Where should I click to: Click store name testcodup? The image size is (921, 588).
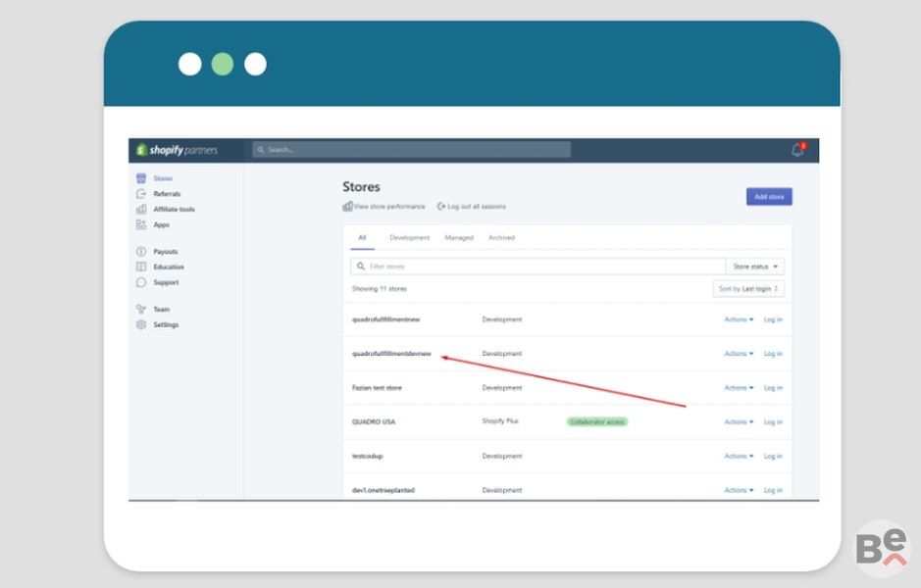[367, 456]
